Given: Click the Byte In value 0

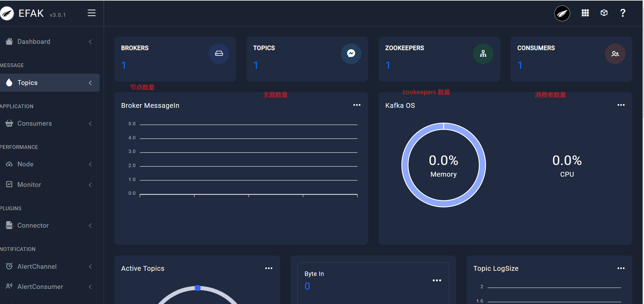Looking at the screenshot, I should [307, 286].
